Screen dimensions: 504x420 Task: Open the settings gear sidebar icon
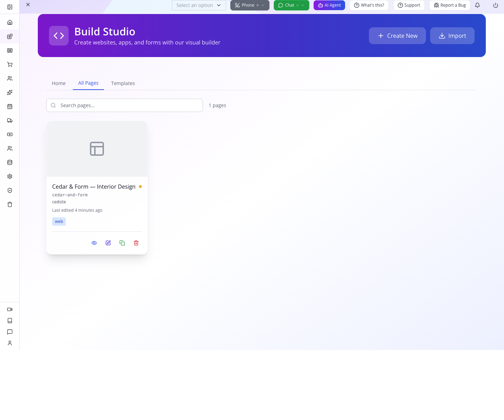coord(10,176)
